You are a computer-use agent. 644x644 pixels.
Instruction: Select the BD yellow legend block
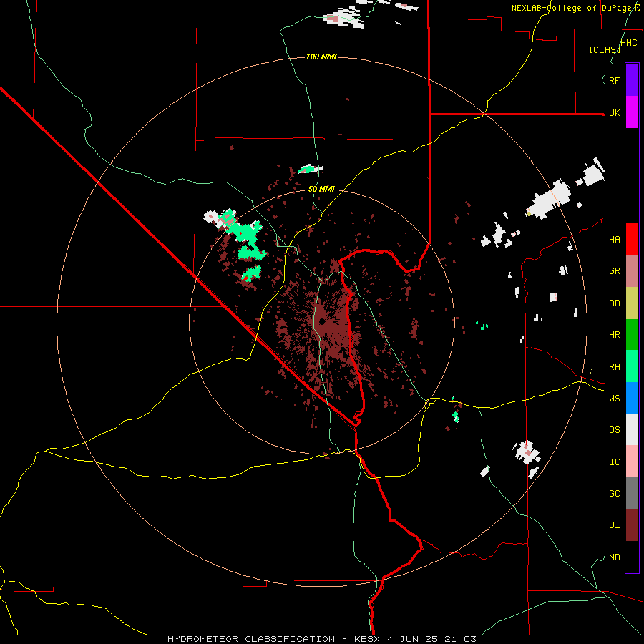click(x=632, y=303)
